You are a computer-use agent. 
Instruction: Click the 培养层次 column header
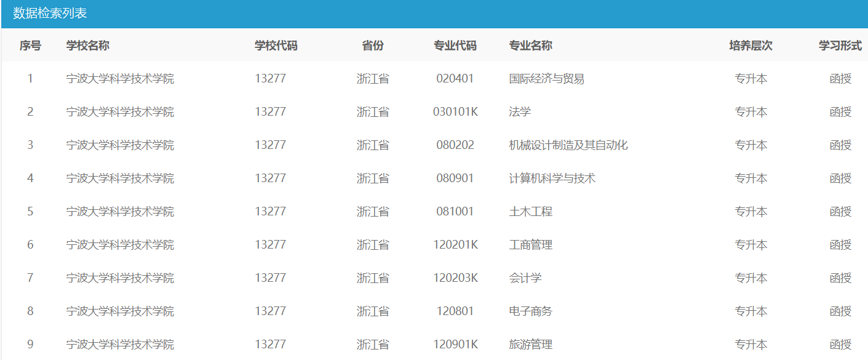click(751, 46)
